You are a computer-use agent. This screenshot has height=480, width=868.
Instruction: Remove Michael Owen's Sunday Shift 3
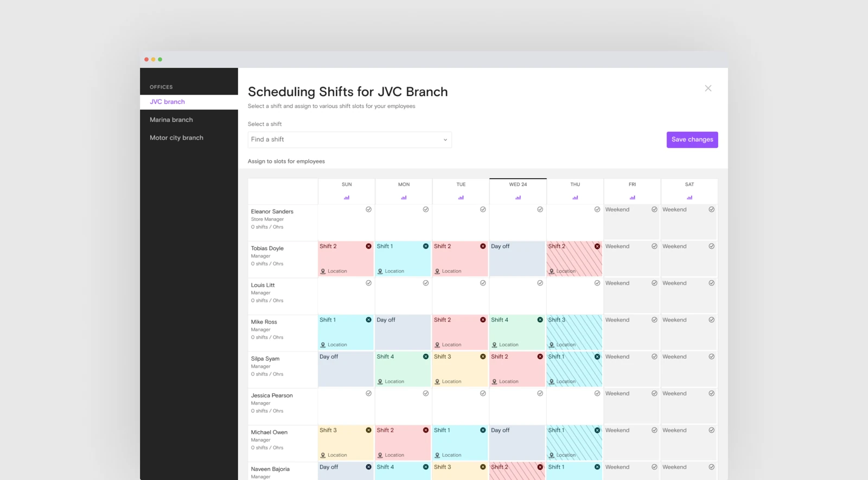[x=369, y=430]
